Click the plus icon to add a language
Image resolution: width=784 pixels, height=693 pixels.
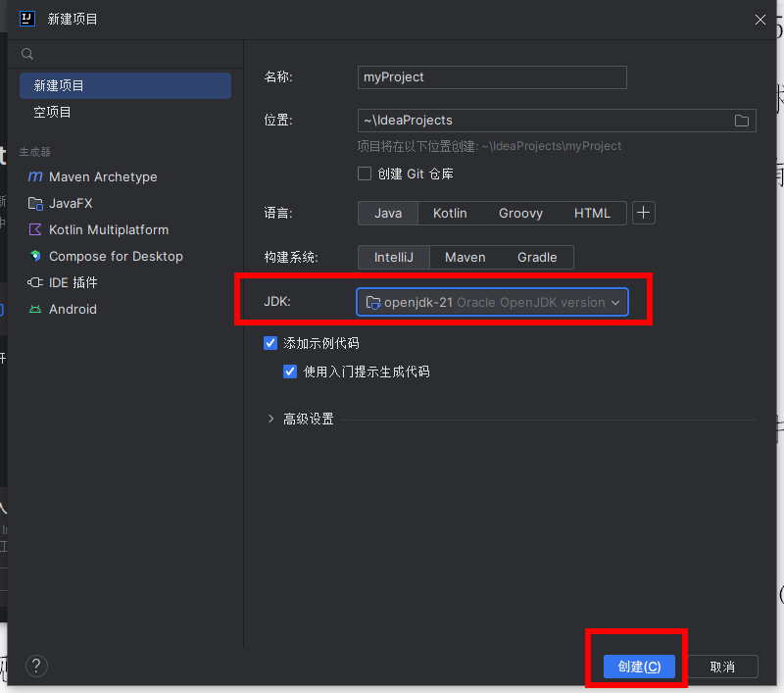tap(644, 213)
